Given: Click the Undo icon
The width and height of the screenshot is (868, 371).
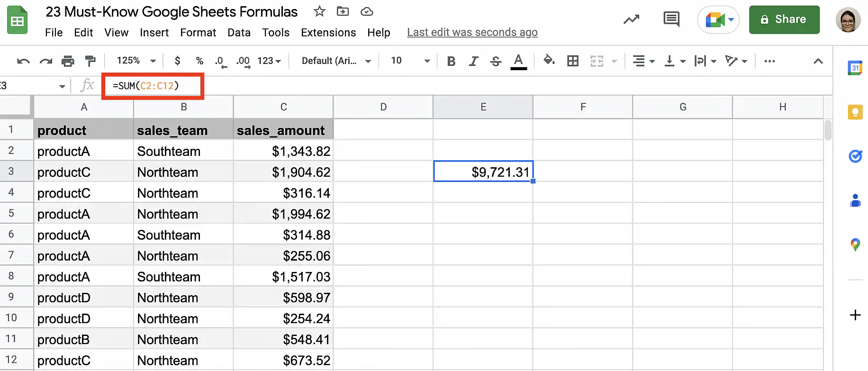Looking at the screenshot, I should click(x=23, y=61).
